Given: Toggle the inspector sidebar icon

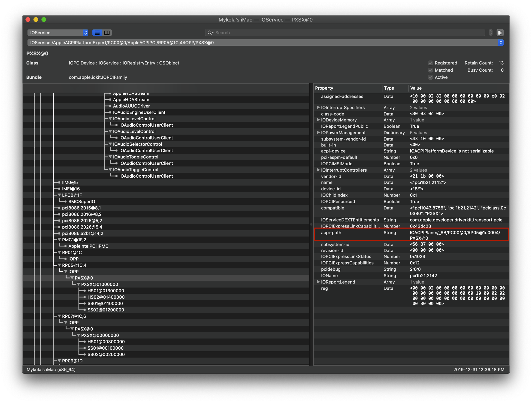Looking at the screenshot, I should click(500, 33).
